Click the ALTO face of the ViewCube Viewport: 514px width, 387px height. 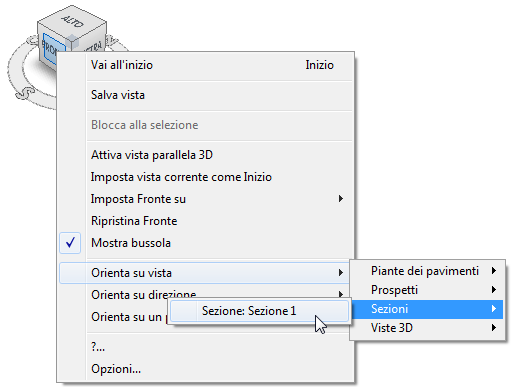[x=72, y=21]
